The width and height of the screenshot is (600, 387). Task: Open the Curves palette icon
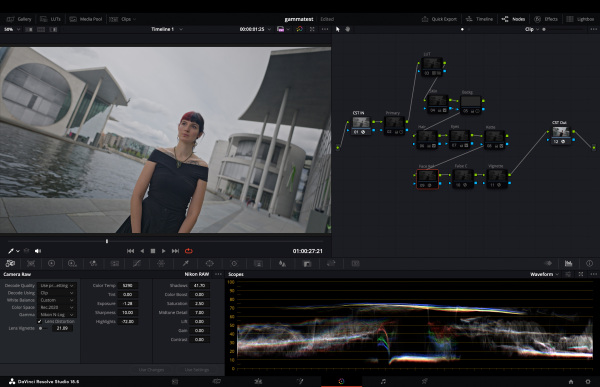(x=137, y=263)
